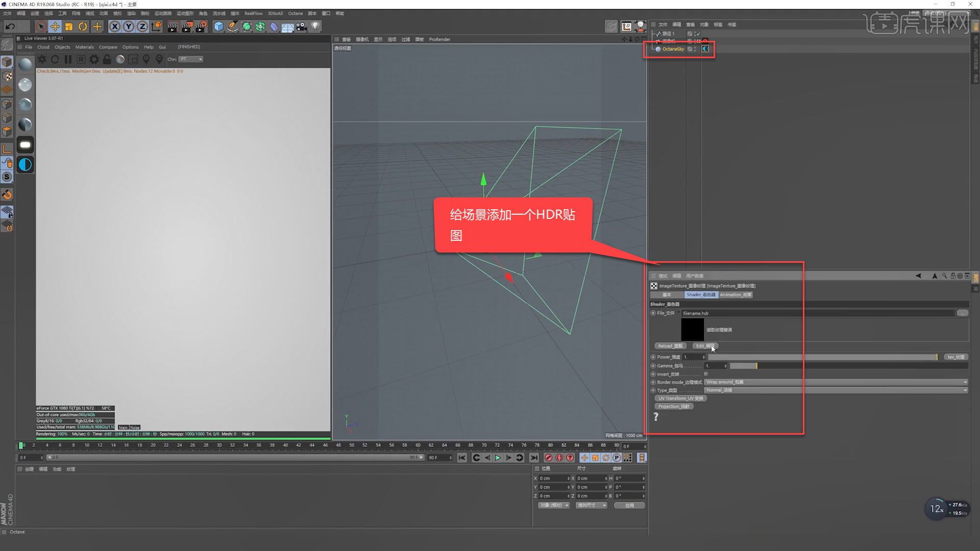Open the Octane menu in main menu bar

(x=295, y=13)
